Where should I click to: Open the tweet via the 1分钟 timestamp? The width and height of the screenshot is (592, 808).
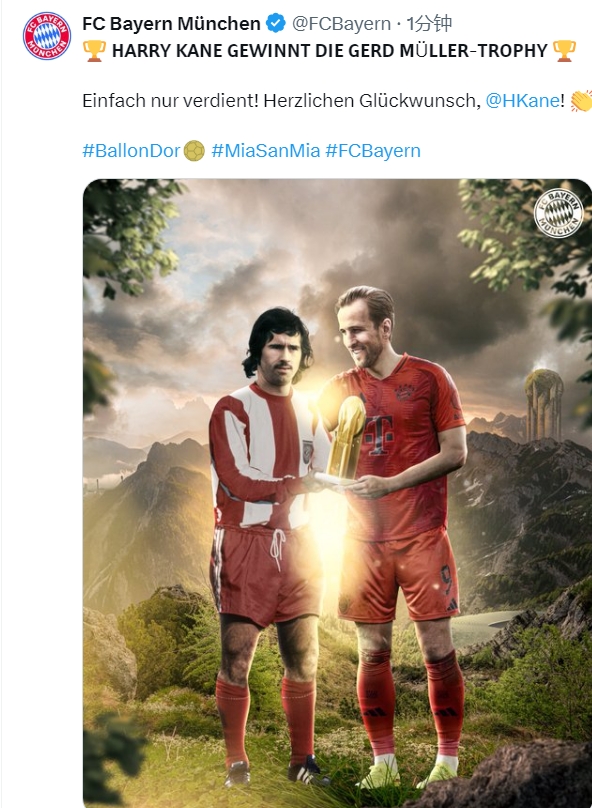point(429,23)
